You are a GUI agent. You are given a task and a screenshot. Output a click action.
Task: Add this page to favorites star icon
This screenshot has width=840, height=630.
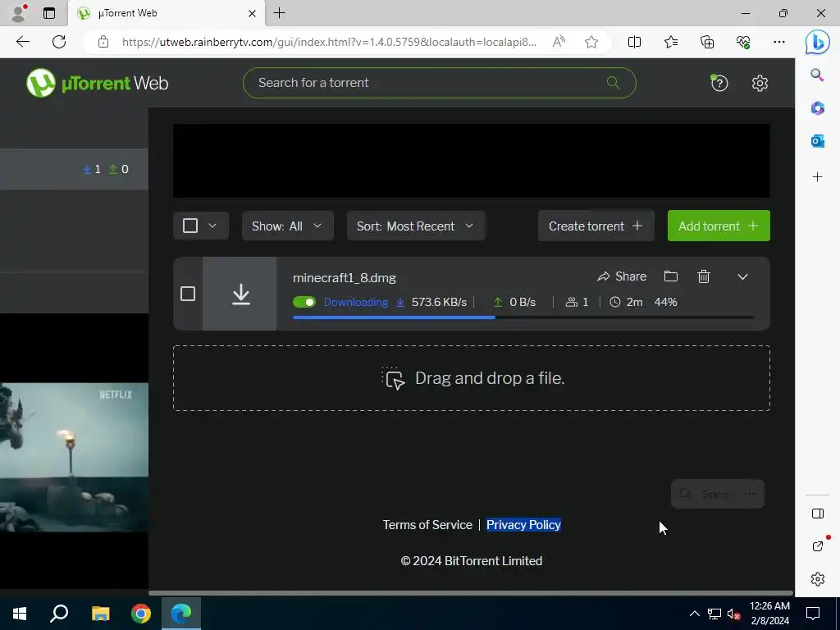[591, 42]
